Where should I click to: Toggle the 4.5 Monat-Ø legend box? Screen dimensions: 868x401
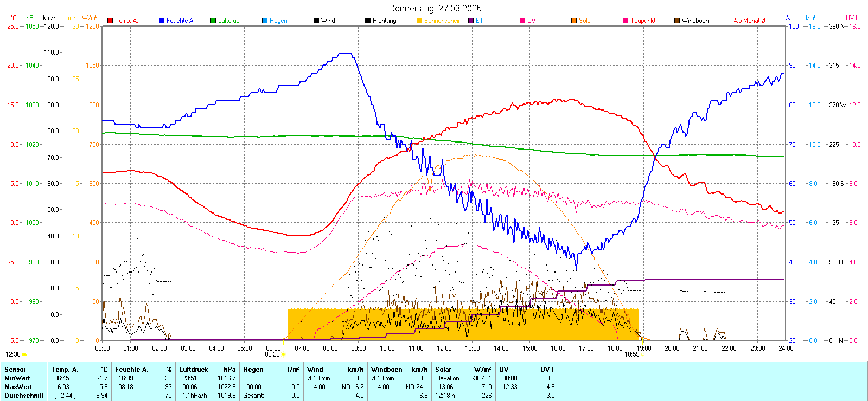(x=729, y=21)
